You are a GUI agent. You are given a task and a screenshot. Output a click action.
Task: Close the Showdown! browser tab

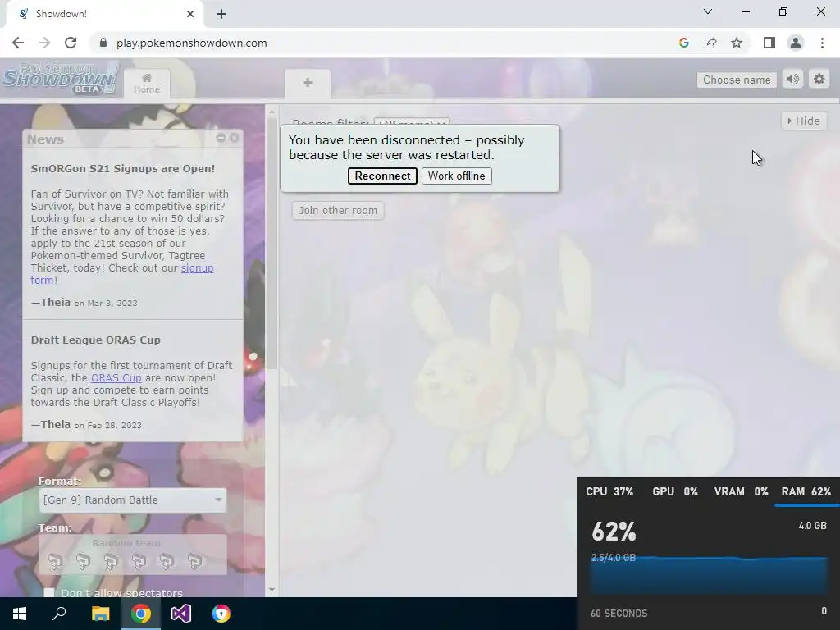pyautogui.click(x=190, y=14)
